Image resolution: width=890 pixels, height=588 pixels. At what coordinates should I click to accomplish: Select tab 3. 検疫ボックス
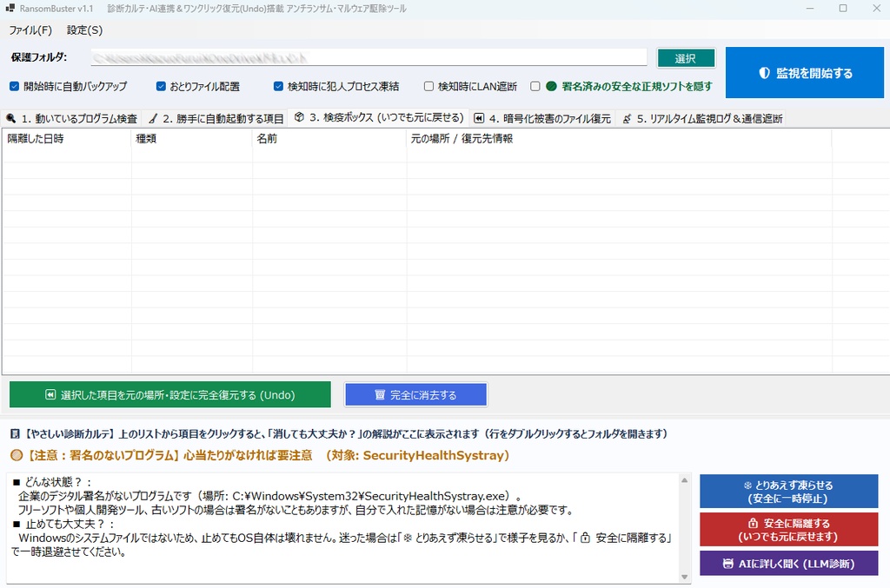point(379,117)
